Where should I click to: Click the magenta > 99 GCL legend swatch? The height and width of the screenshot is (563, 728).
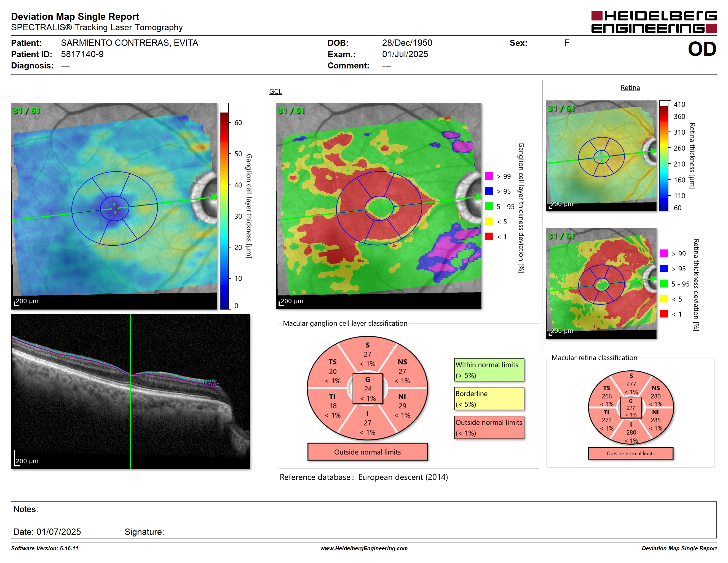tap(489, 176)
